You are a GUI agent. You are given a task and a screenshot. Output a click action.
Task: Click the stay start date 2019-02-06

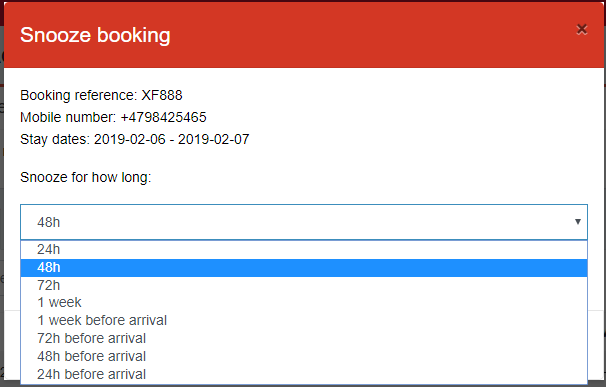pyautogui.click(x=130, y=139)
